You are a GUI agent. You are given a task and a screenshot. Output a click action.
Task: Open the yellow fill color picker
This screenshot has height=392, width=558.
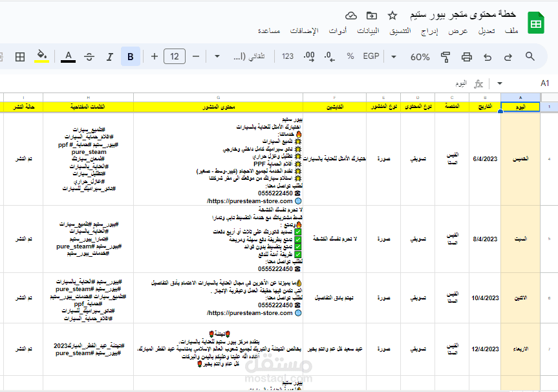(x=41, y=56)
